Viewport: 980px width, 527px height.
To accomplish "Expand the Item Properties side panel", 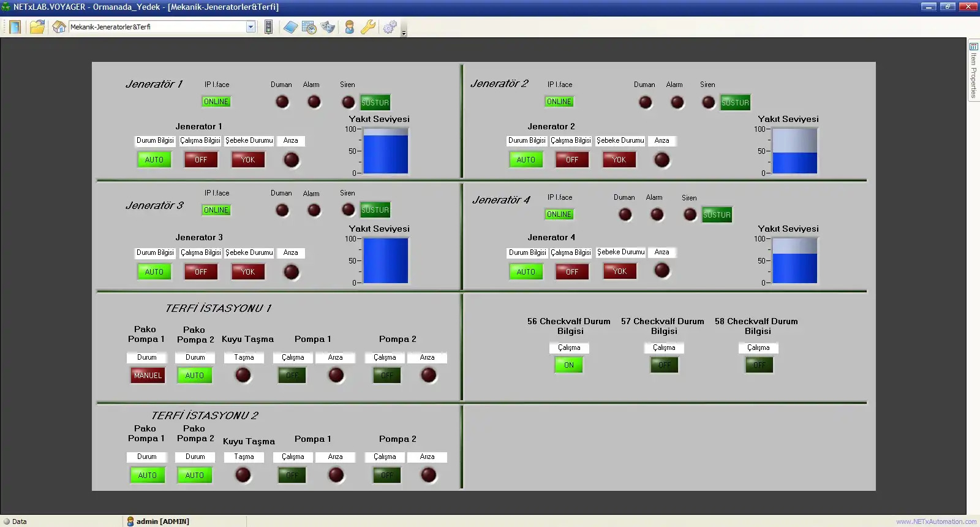I will [973, 69].
